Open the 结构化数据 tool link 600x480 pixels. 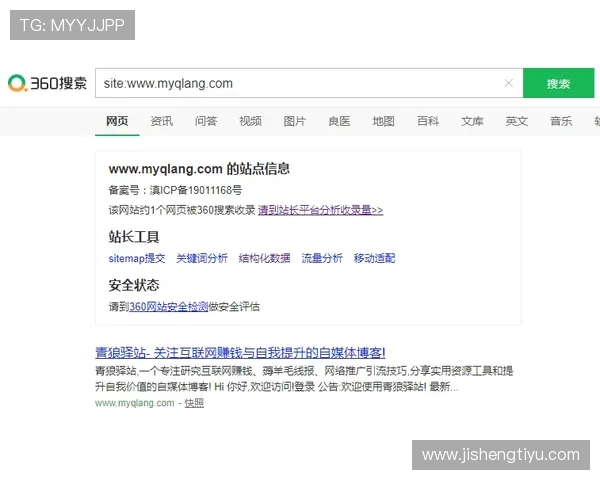click(264, 258)
